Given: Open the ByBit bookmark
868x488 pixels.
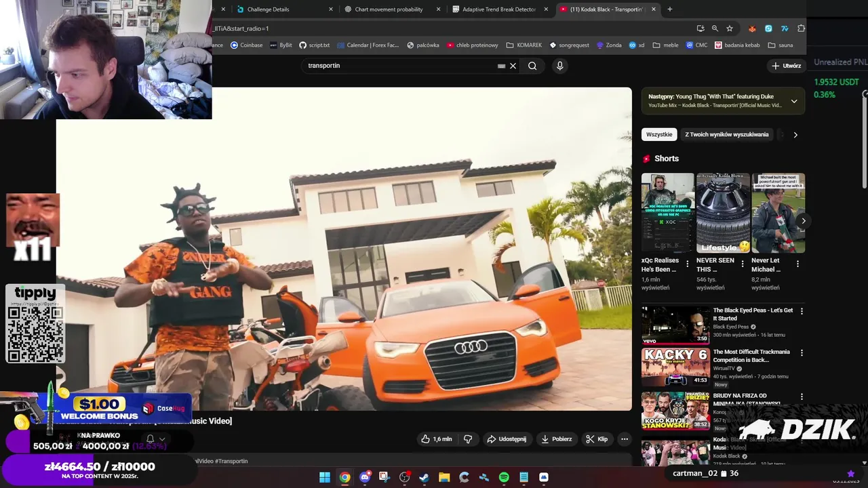Looking at the screenshot, I should [x=281, y=45].
